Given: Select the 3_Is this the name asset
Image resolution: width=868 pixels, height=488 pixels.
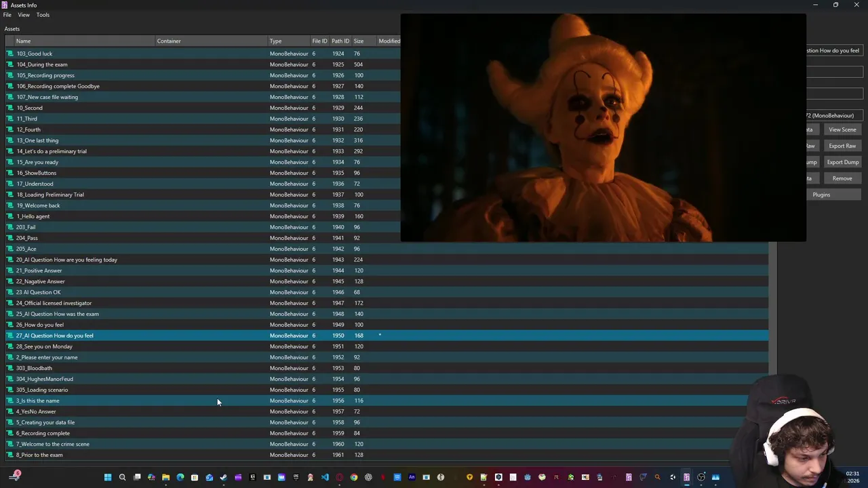Looking at the screenshot, I should click(387, 401).
